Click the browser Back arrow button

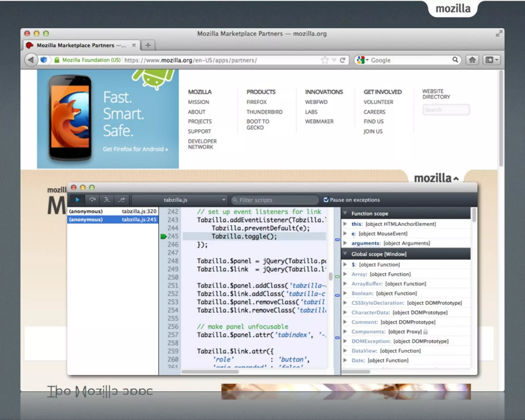(31, 60)
